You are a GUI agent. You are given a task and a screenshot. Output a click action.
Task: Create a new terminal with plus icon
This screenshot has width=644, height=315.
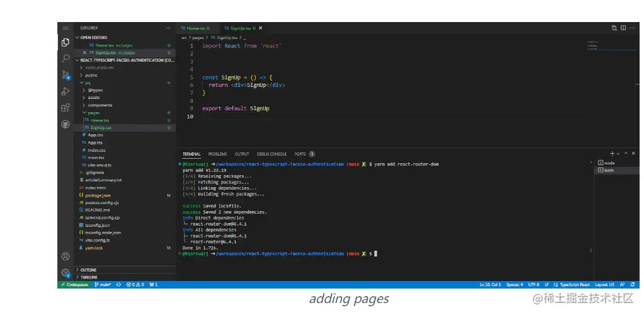(612, 154)
